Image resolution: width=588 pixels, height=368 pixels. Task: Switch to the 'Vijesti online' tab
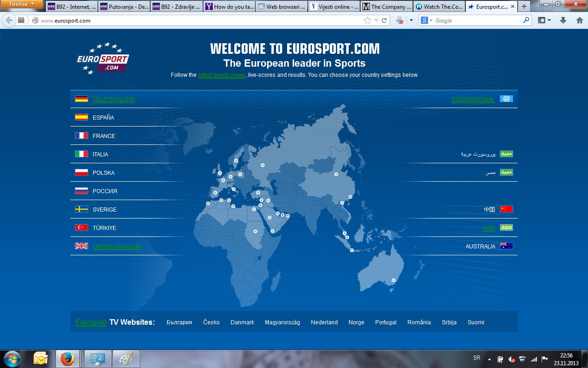(334, 7)
